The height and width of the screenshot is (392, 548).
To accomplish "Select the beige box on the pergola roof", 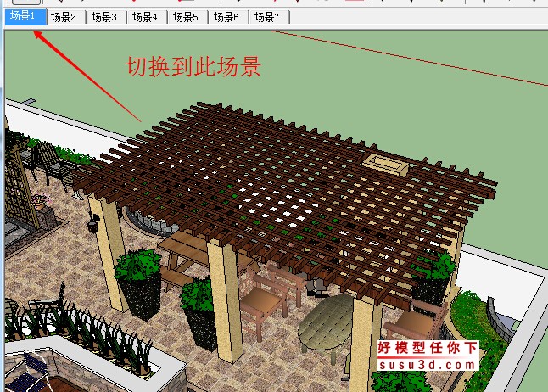I will tap(385, 165).
